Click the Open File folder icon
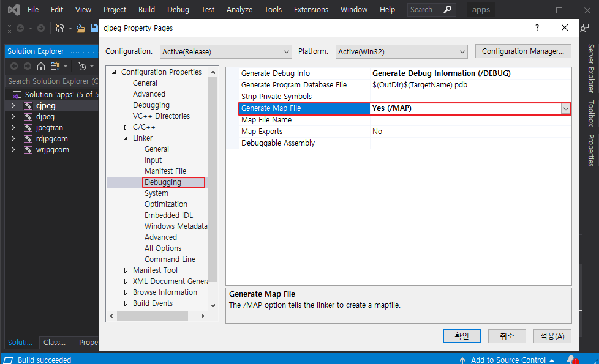The height and width of the screenshot is (364, 599). [81, 28]
